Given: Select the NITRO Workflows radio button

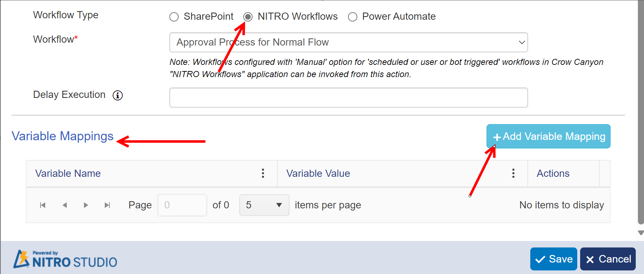Looking at the screenshot, I should 248,17.
